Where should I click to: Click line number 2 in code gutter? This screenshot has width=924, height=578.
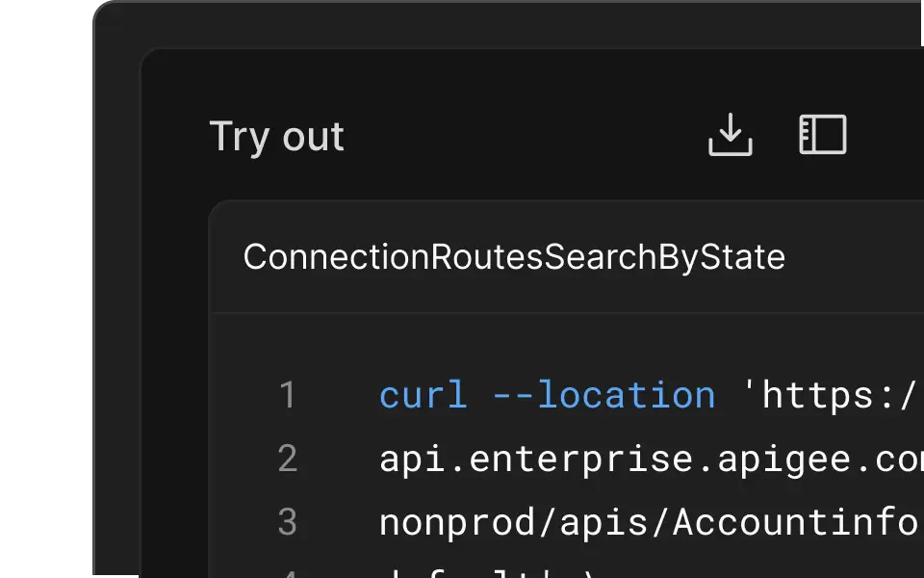(x=288, y=459)
